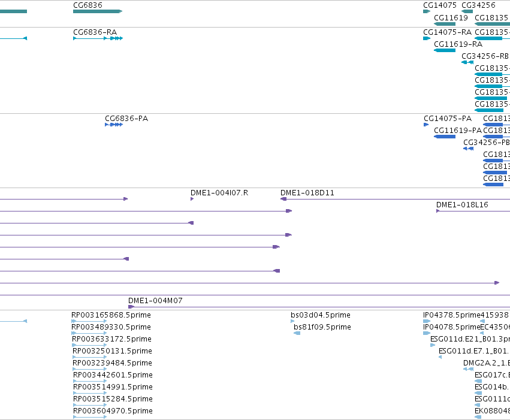Select the teal CG6836 gene bar
Viewport: 510px width, 420px height.
pos(98,11)
